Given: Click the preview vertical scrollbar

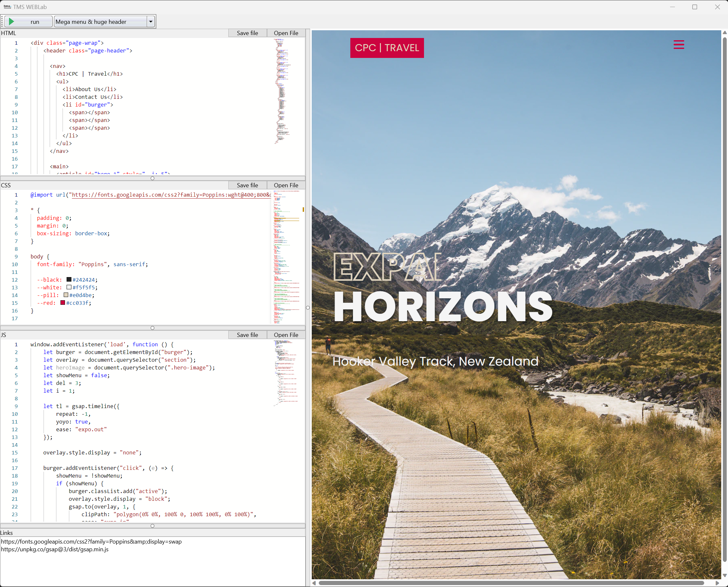Looking at the screenshot, I should pos(724,300).
